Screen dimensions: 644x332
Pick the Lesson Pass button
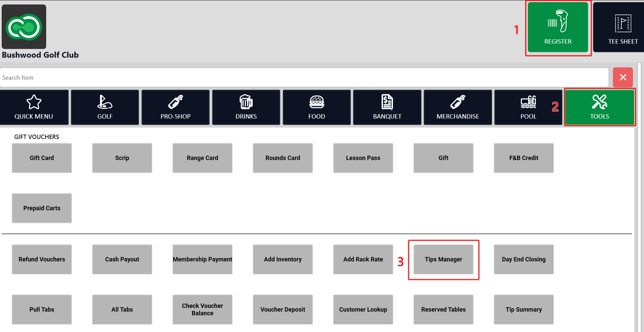click(x=363, y=158)
